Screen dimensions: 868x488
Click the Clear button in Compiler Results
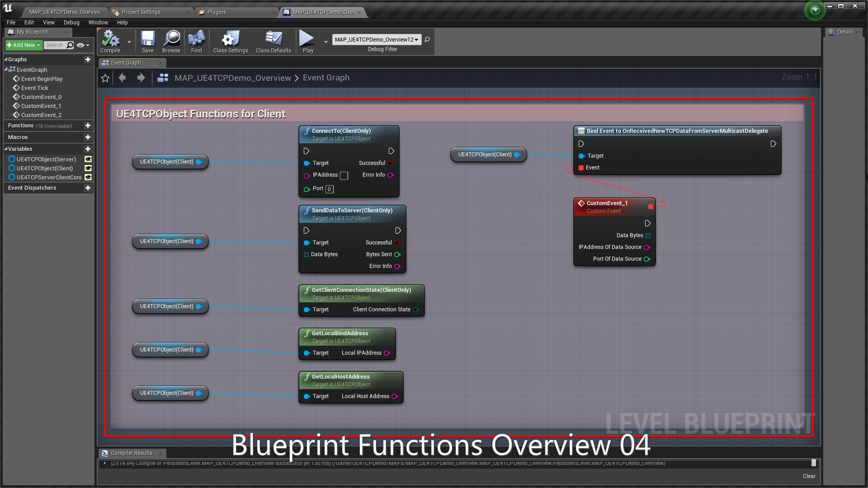(x=809, y=476)
